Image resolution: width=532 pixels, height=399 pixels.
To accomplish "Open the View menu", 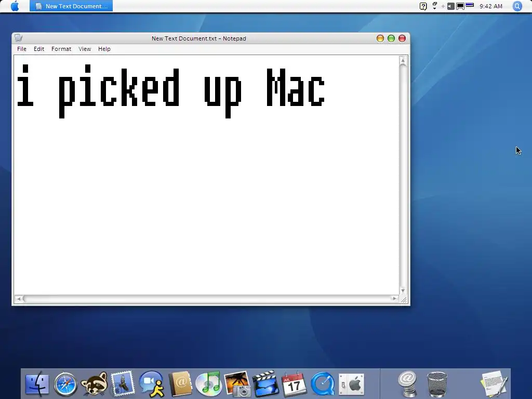I will point(85,49).
